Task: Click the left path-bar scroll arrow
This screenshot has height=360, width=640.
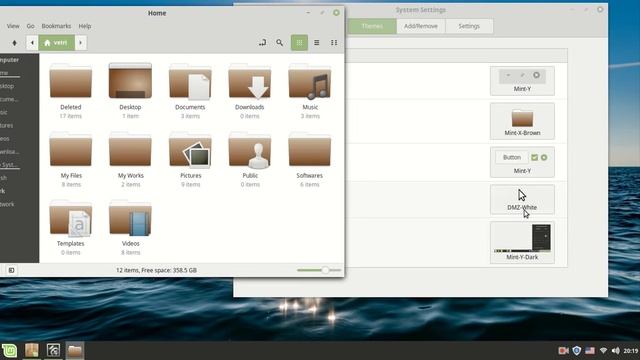Action: 32,43
